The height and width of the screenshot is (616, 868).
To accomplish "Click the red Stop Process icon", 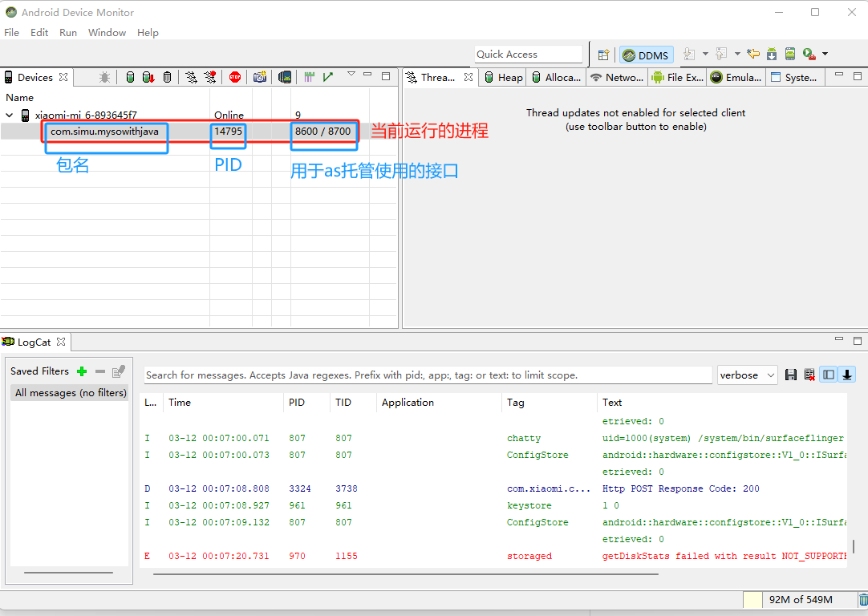I will click(x=235, y=78).
